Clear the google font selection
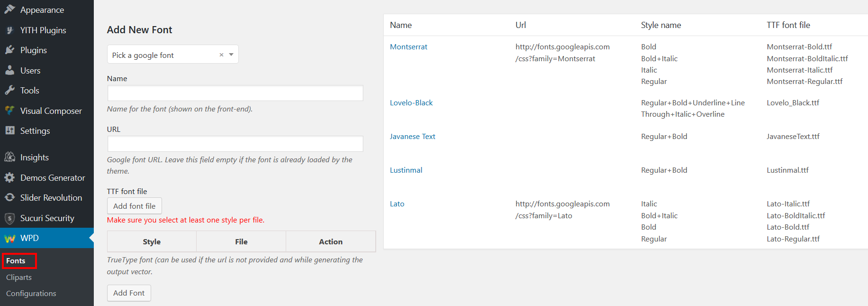The height and width of the screenshot is (306, 868). (x=221, y=55)
